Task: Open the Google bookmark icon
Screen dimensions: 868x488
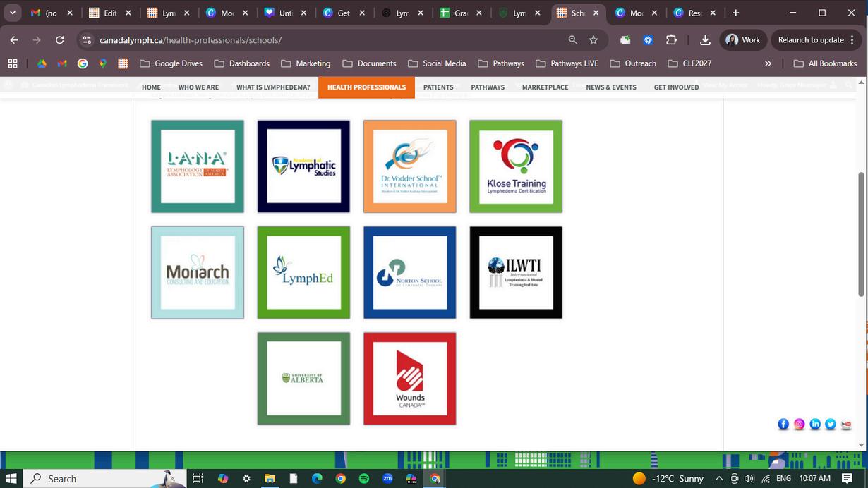Action: coord(83,63)
